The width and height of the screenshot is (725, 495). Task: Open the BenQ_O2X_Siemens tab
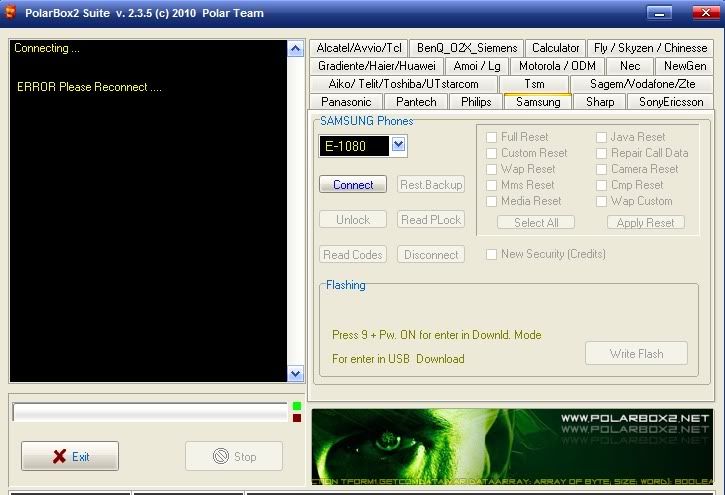[x=467, y=48]
